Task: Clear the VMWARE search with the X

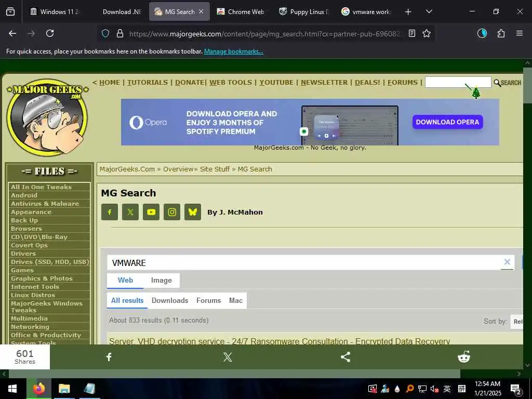Action: (507, 262)
